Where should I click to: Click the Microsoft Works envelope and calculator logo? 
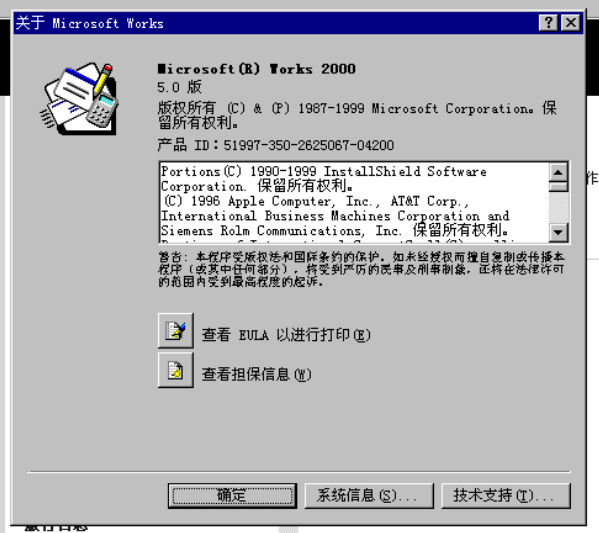(x=79, y=99)
